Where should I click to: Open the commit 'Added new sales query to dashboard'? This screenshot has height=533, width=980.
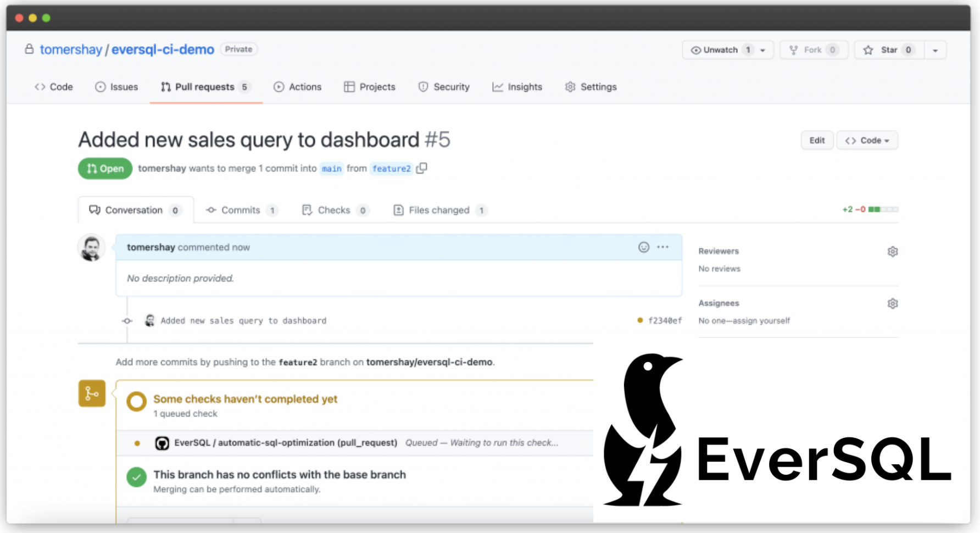tap(243, 321)
